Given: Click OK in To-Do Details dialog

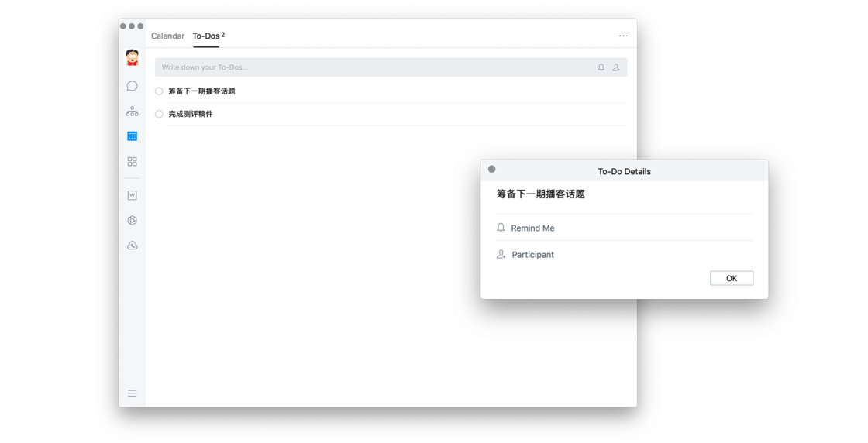Looking at the screenshot, I should tap(732, 278).
